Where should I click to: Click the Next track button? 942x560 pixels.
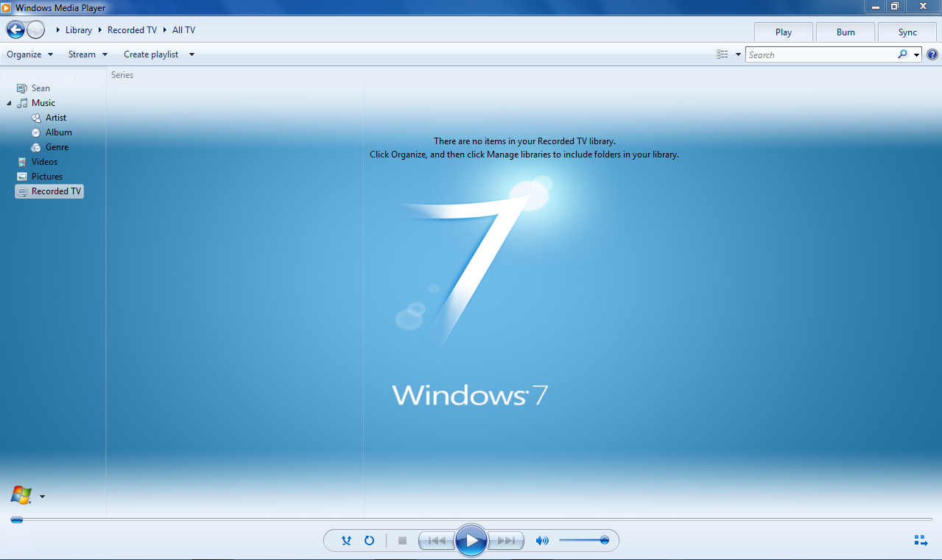tap(506, 541)
